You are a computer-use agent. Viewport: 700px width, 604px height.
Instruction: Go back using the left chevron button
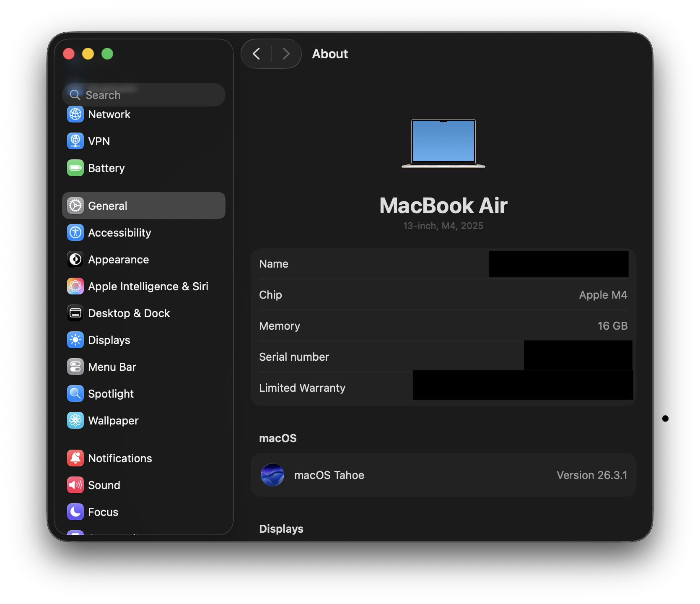257,54
